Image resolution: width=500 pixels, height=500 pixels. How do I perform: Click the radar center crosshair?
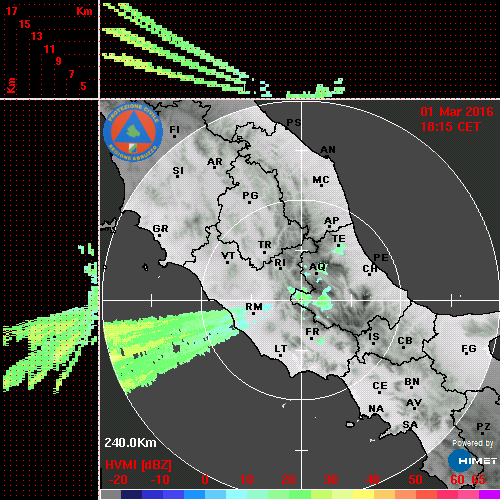coord(301,300)
